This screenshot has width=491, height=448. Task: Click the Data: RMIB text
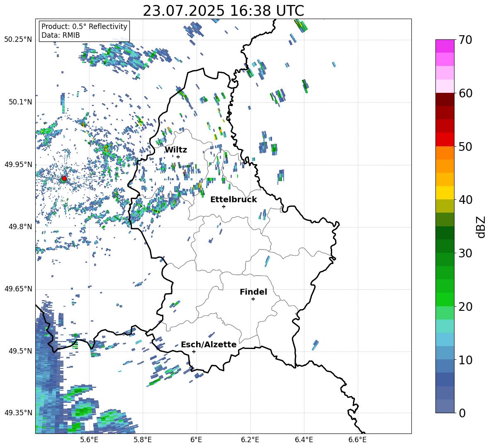point(61,35)
